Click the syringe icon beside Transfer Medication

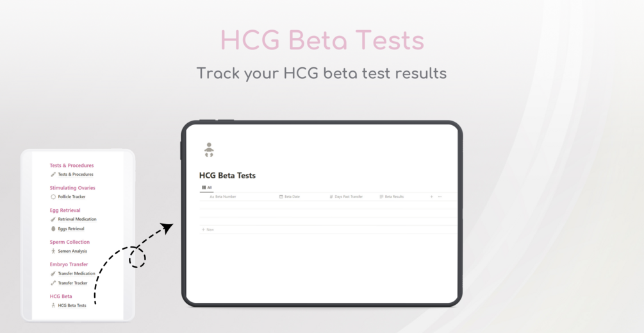[53, 273]
